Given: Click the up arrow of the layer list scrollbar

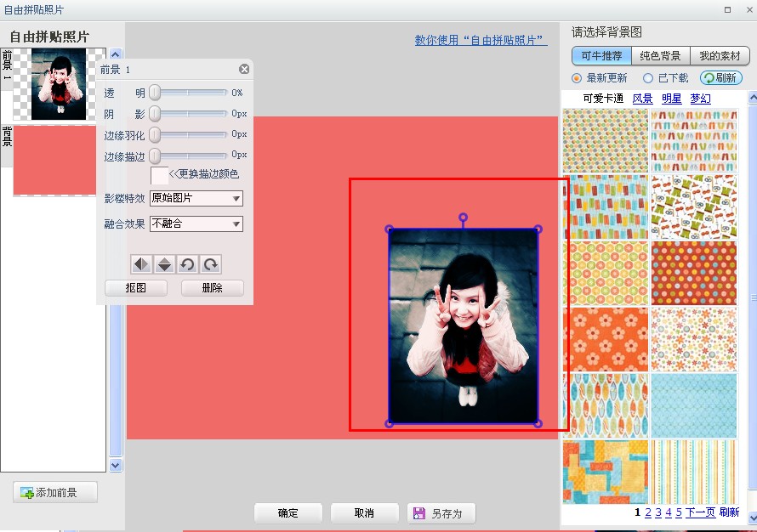Looking at the screenshot, I should tap(116, 54).
